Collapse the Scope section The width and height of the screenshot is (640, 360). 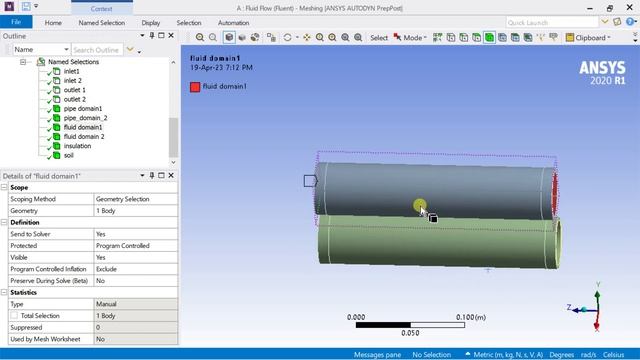click(x=4, y=187)
